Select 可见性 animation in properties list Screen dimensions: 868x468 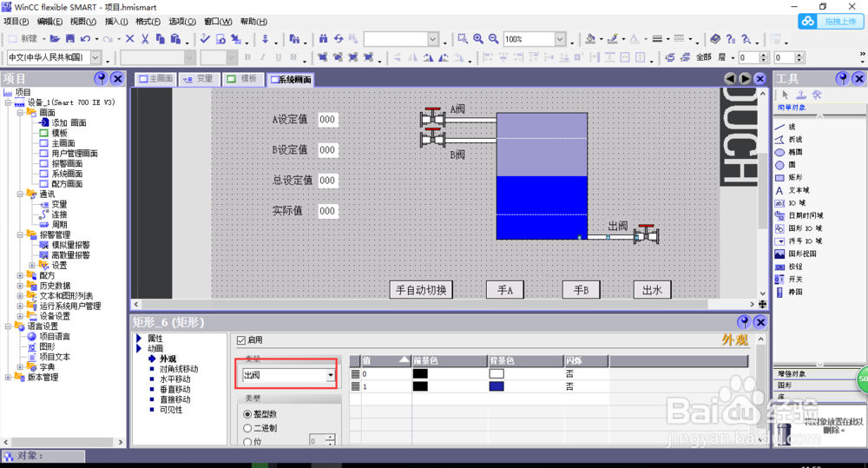171,409
